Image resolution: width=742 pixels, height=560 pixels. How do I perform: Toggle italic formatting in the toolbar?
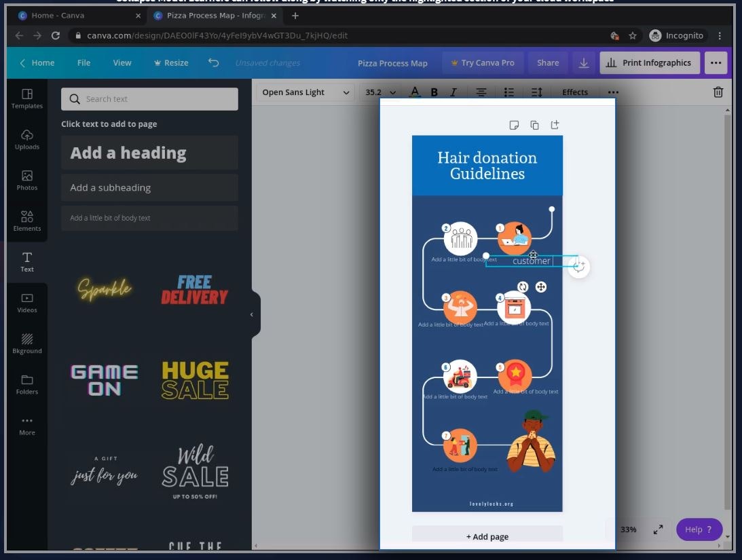tap(453, 92)
